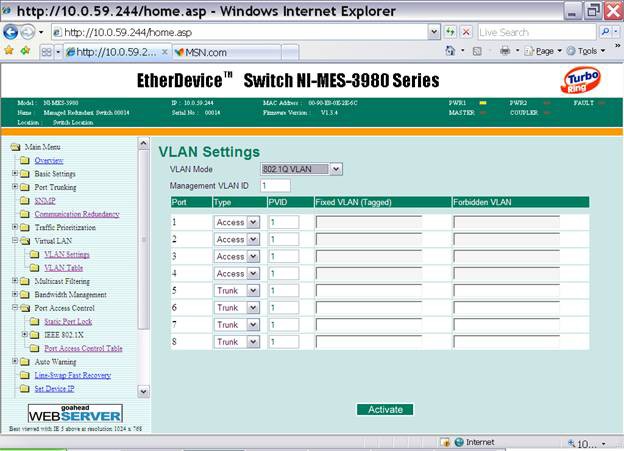Expand the IEEE 802.1X tree node
This screenshot has height=451, width=624.
[x=24, y=335]
